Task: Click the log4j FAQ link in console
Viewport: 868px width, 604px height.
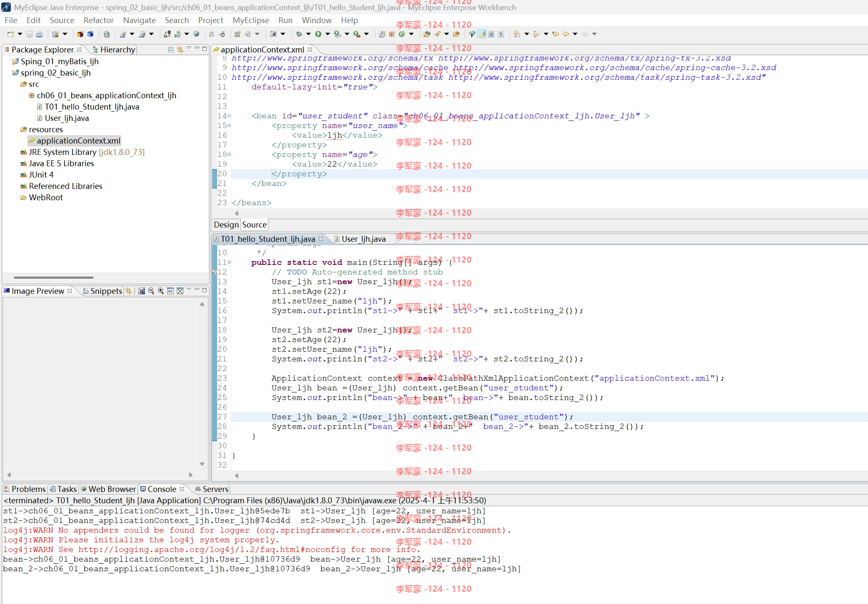Action: click(212, 549)
